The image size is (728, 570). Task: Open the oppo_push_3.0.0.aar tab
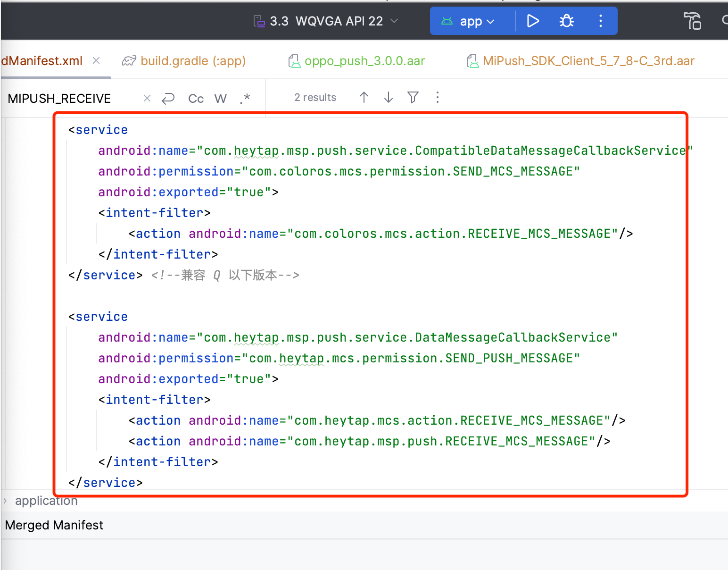point(356,61)
